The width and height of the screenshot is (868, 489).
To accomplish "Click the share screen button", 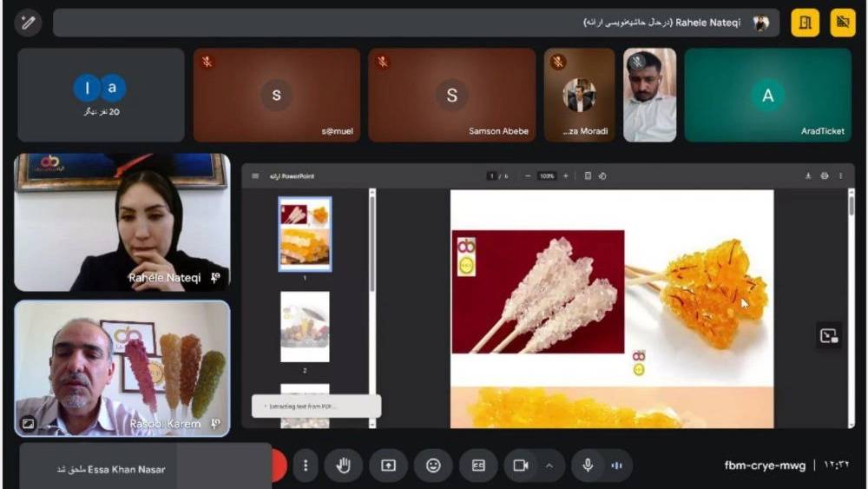I will tap(388, 466).
